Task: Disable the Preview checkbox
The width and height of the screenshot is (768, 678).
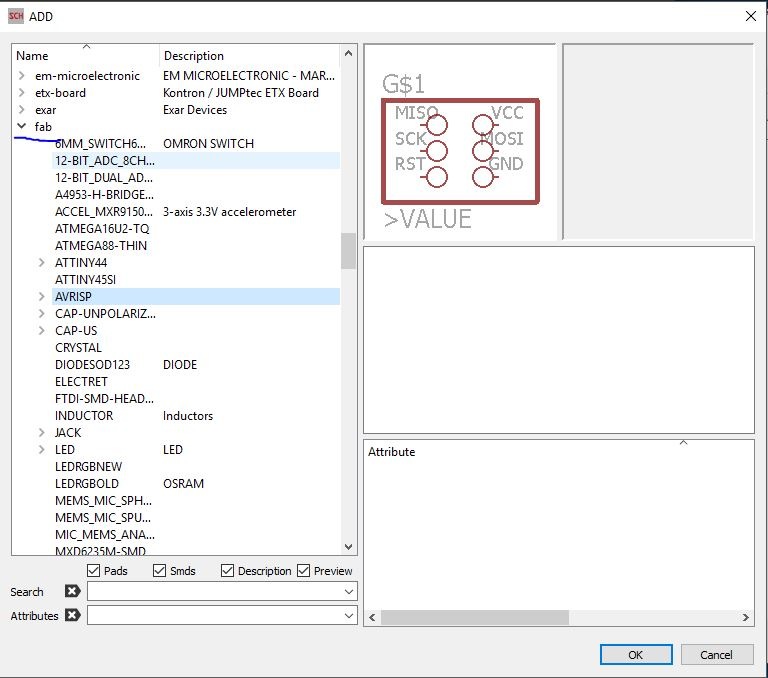Action: pos(304,571)
